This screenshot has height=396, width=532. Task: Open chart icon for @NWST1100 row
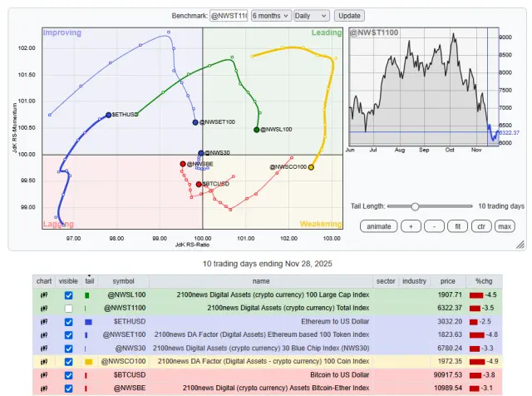tap(44, 309)
